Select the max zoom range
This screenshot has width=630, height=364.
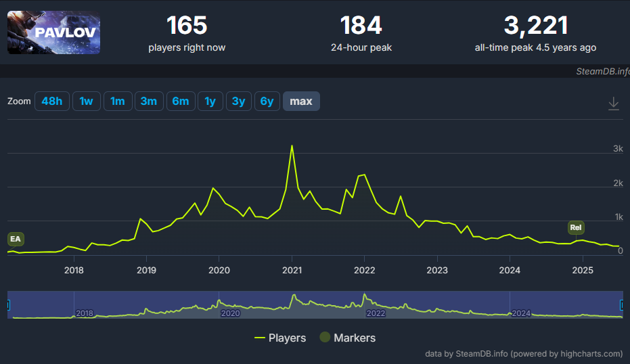(x=301, y=101)
